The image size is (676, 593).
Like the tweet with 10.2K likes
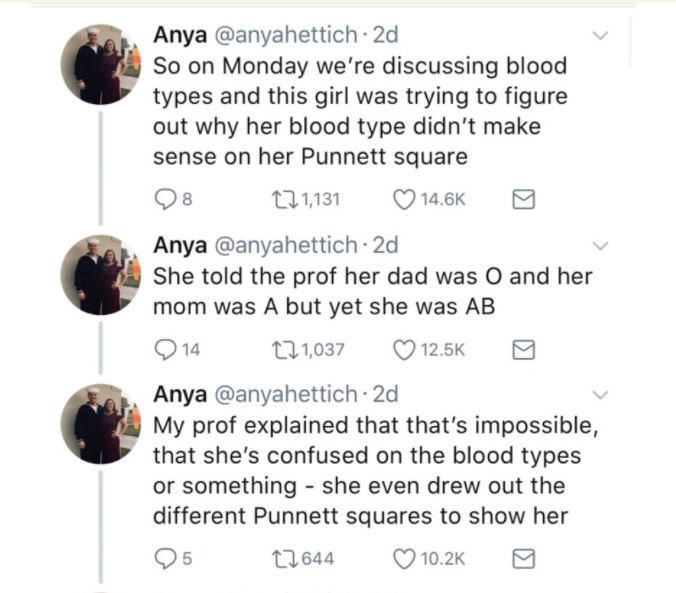coord(406,558)
